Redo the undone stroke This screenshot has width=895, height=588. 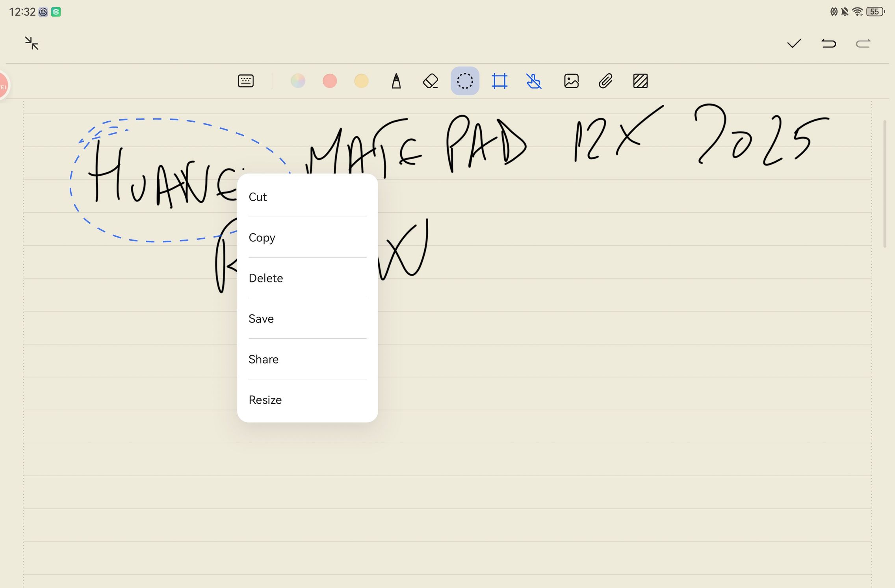click(863, 43)
